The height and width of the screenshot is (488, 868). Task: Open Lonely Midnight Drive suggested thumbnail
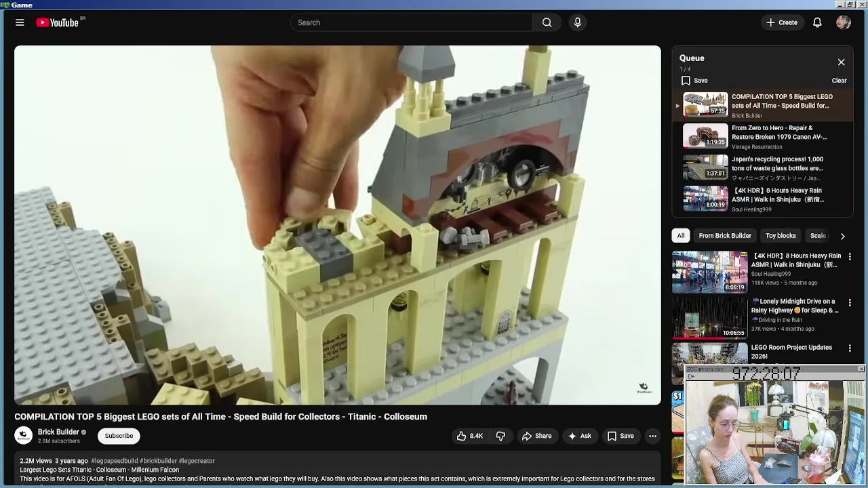pyautogui.click(x=709, y=317)
